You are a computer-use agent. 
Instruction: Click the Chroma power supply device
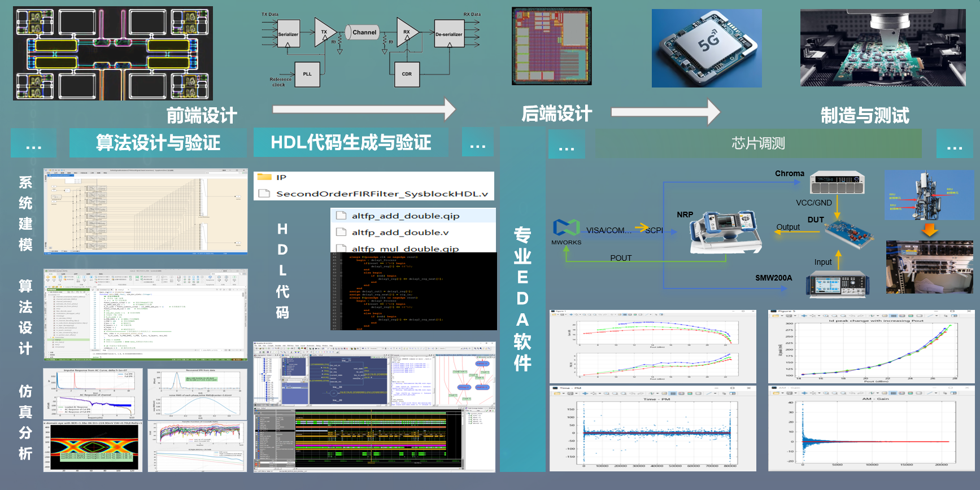pyautogui.click(x=837, y=183)
